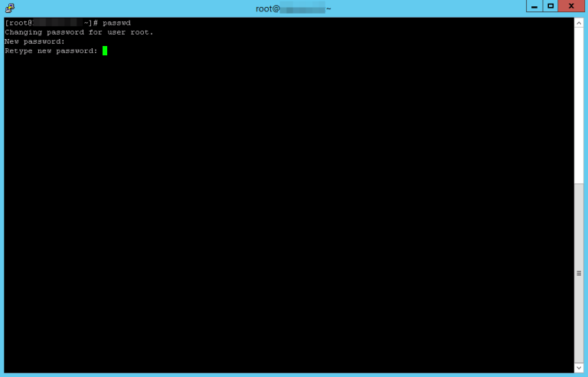
Task: Click the "Retype new password:" prompt text
Action: 51,51
